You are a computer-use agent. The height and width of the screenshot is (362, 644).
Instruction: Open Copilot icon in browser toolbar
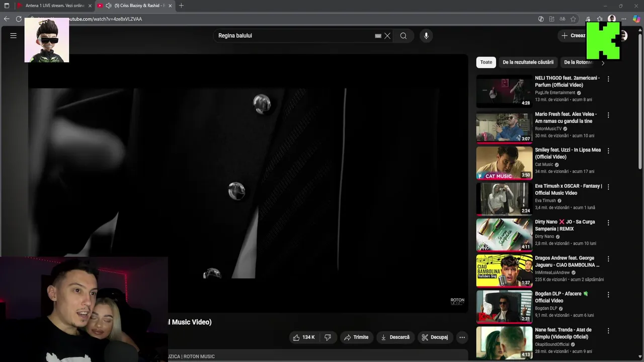tap(636, 19)
